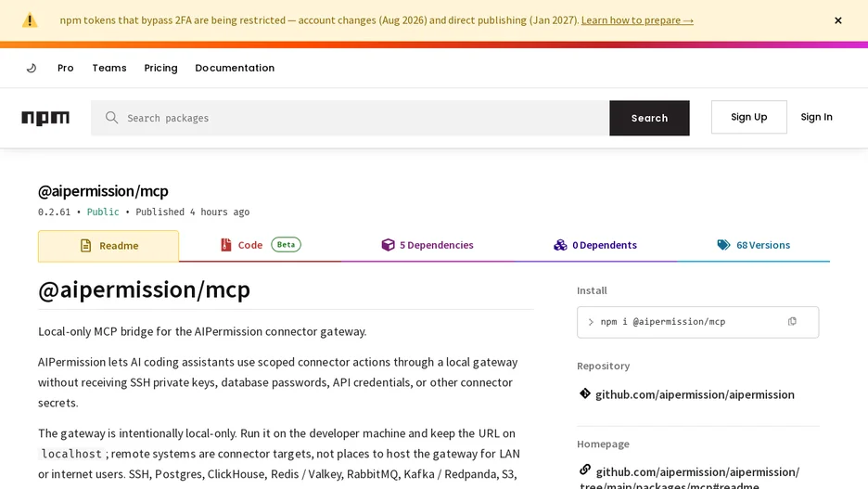
Task: Click the warning triangle icon in banner
Action: pyautogui.click(x=30, y=20)
